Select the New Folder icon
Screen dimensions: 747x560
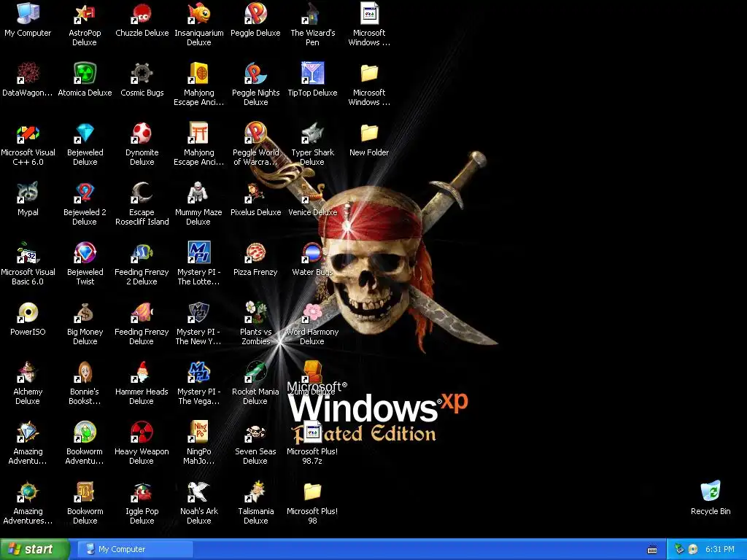(369, 133)
